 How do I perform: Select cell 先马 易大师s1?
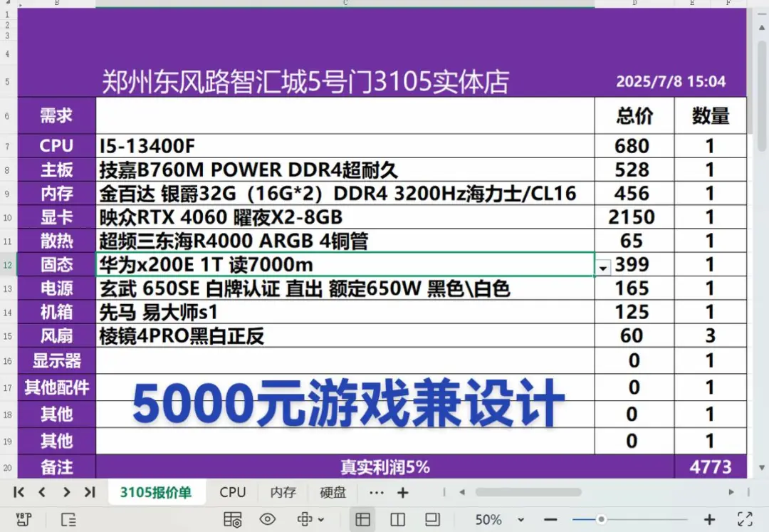(x=345, y=312)
